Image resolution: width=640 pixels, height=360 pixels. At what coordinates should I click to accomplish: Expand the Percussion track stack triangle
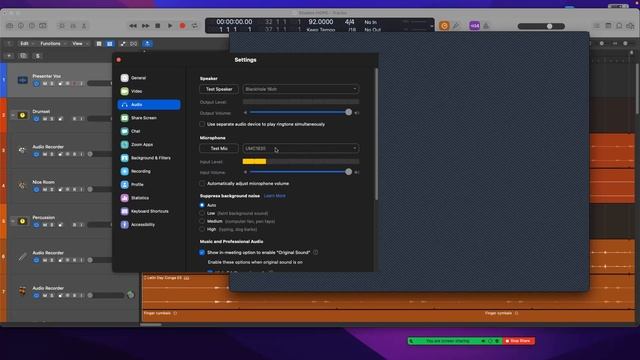click(13, 221)
